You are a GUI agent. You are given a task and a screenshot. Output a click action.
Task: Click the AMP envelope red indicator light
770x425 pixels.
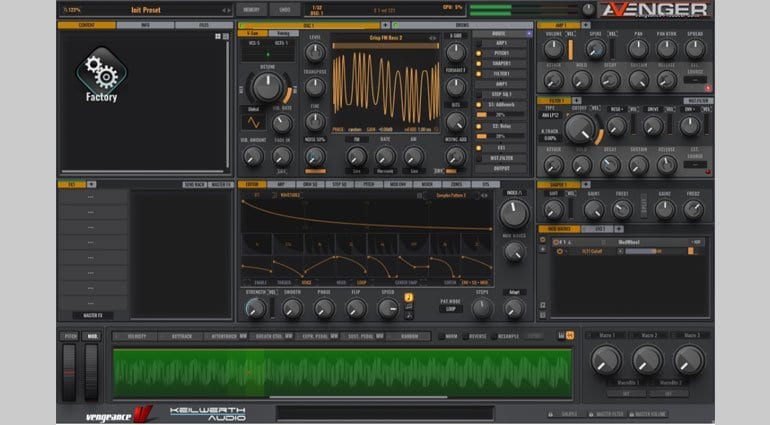tap(708, 88)
